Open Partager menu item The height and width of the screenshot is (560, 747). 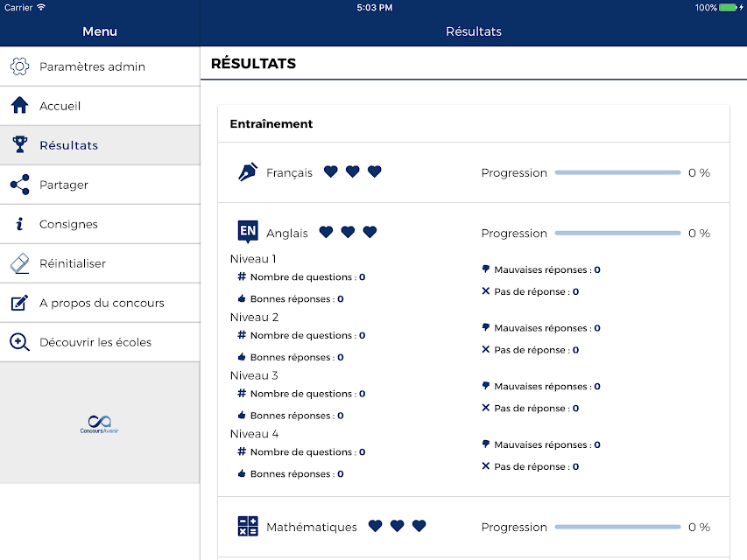coord(100,185)
